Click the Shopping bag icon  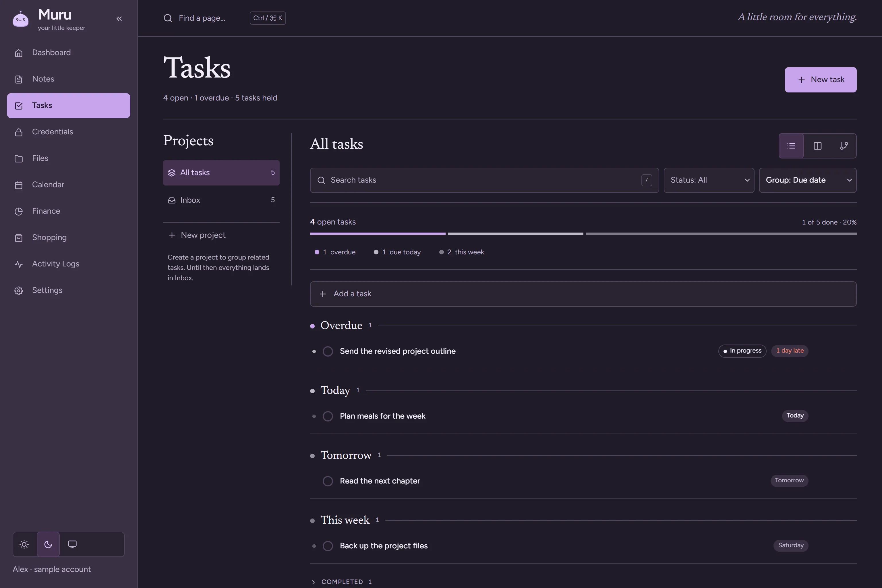click(19, 238)
